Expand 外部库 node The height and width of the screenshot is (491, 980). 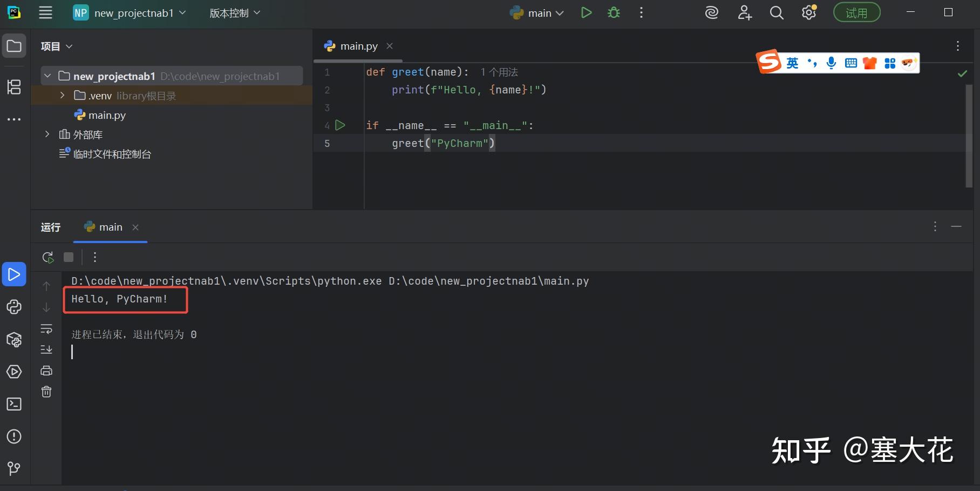47,134
